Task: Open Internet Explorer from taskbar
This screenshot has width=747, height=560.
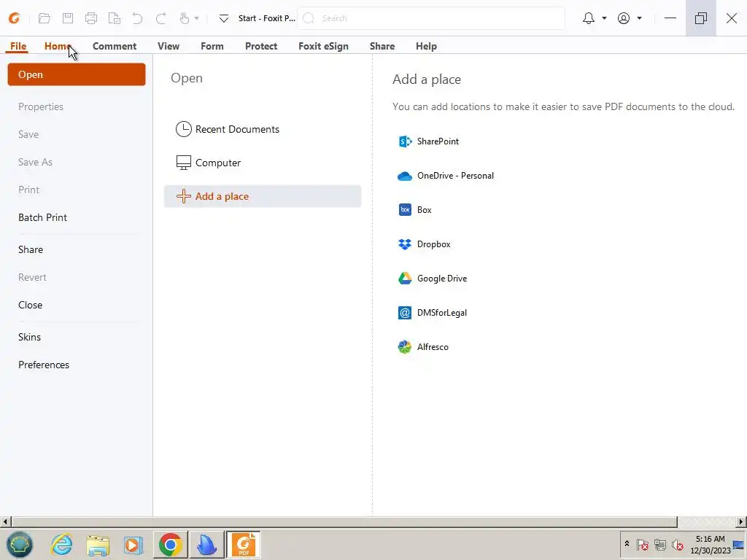Action: tap(62, 544)
